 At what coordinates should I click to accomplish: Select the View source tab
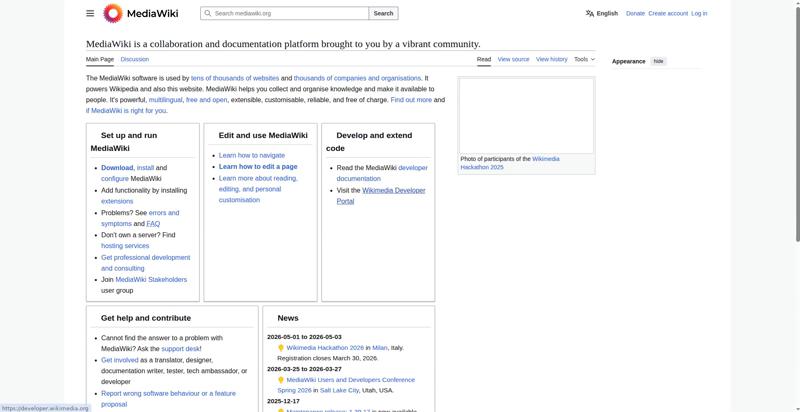point(513,59)
